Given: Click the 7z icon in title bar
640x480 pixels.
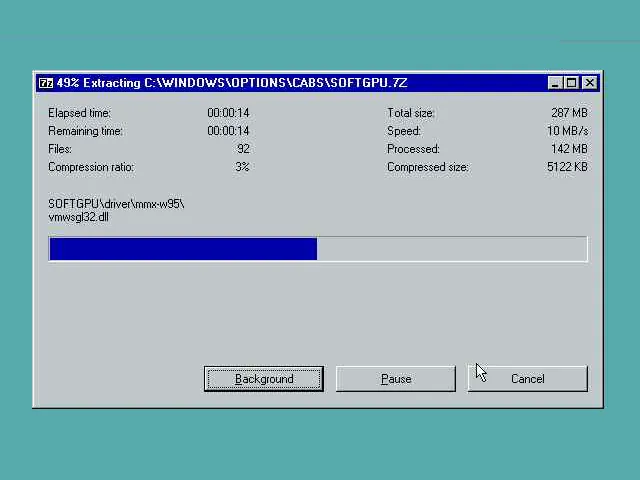Looking at the screenshot, I should click(46, 83).
